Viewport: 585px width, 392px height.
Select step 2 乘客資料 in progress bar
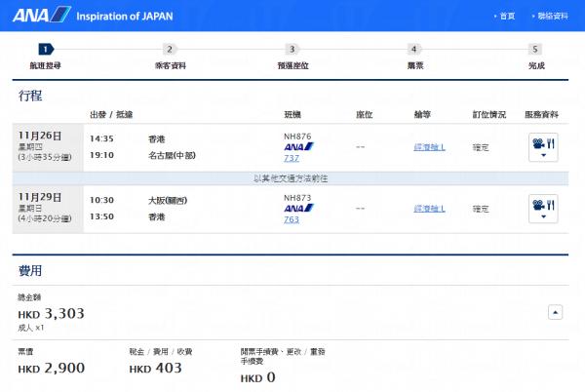(x=170, y=57)
